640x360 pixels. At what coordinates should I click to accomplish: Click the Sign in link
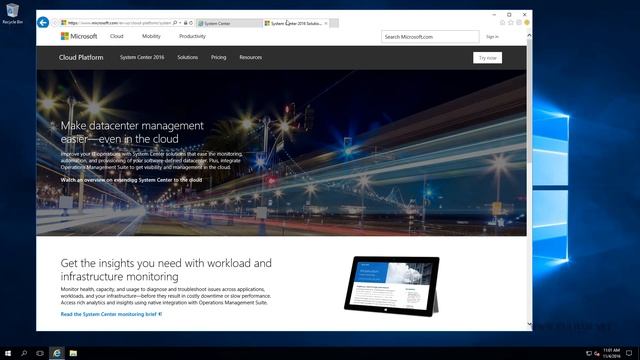coord(492,37)
